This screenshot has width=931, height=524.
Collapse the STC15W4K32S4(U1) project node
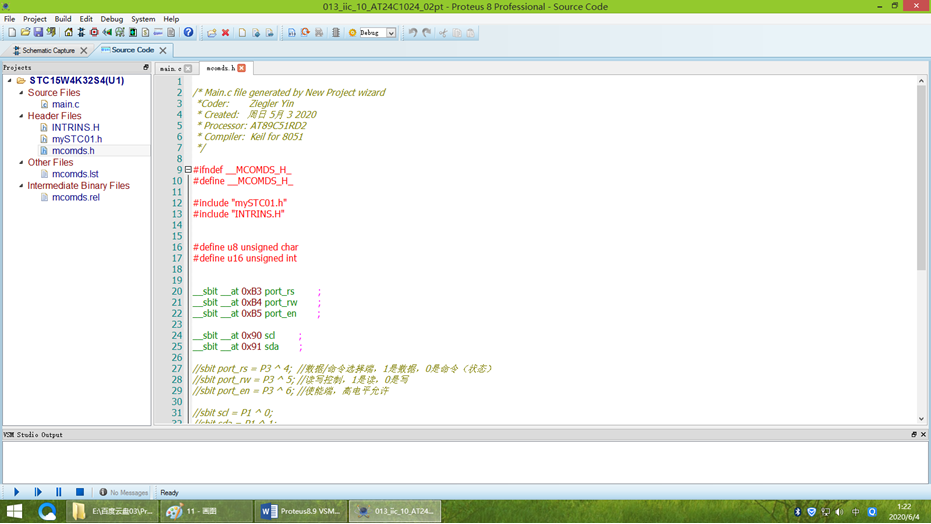pyautogui.click(x=10, y=80)
